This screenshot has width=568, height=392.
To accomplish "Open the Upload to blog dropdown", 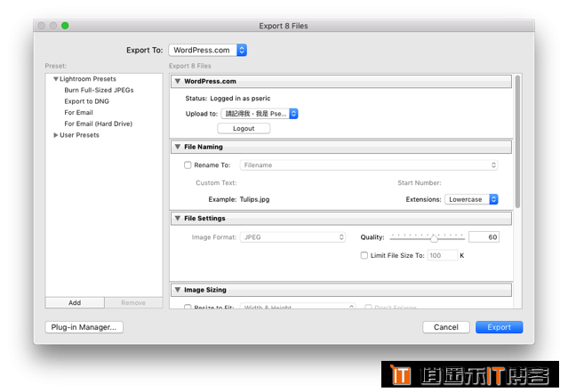I will point(260,114).
